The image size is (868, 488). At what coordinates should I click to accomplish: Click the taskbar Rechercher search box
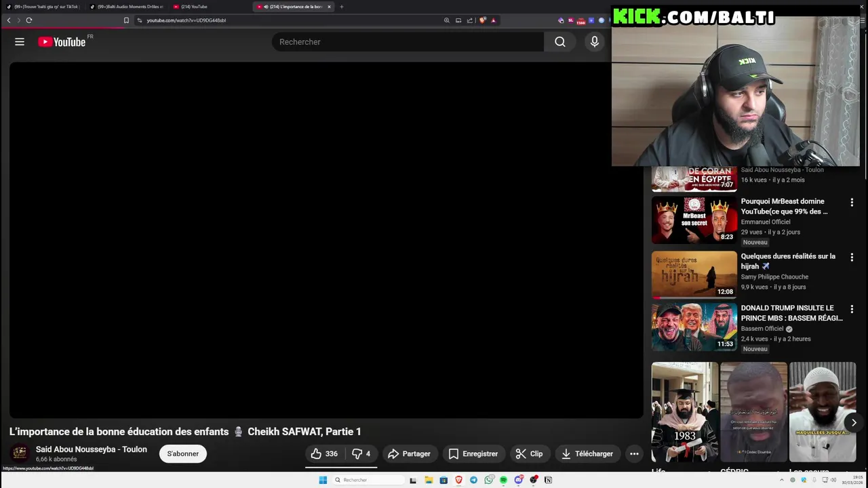[368, 480]
